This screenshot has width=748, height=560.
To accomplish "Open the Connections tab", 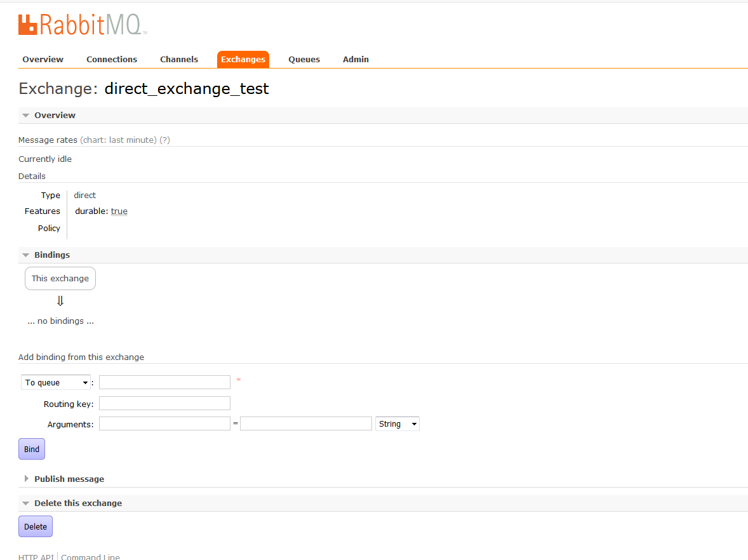I will (112, 59).
